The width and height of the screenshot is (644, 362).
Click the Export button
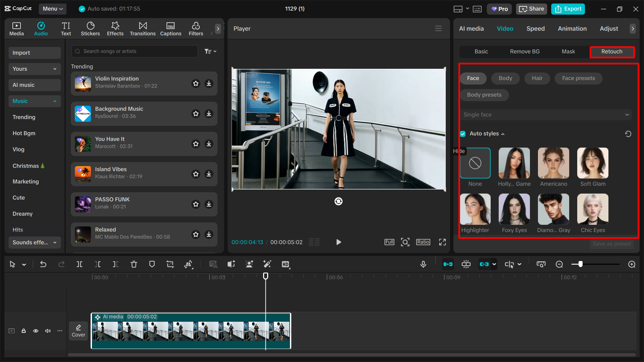(567, 9)
